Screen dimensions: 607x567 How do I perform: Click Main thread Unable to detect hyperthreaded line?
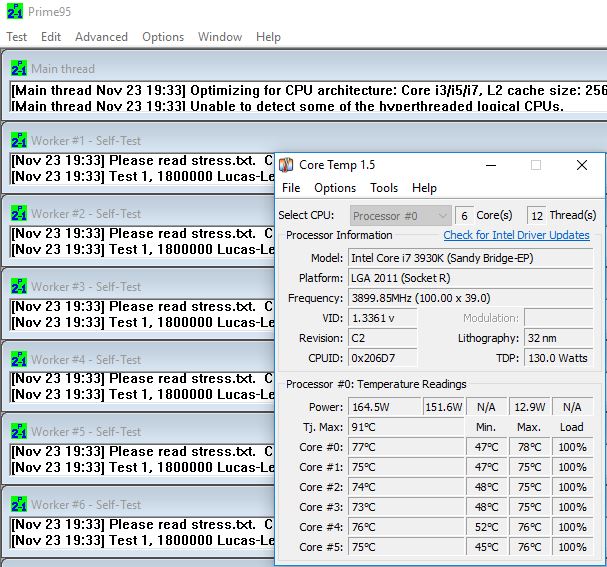[x=287, y=106]
